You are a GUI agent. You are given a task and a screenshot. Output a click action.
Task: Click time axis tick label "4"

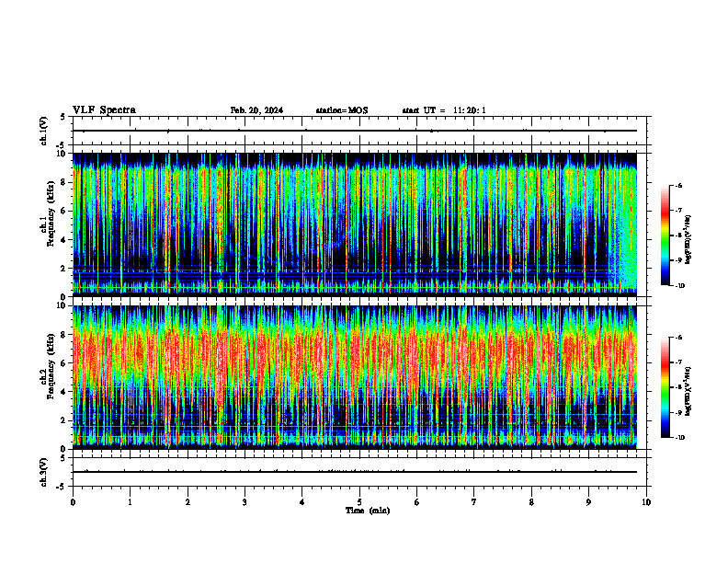[302, 502]
